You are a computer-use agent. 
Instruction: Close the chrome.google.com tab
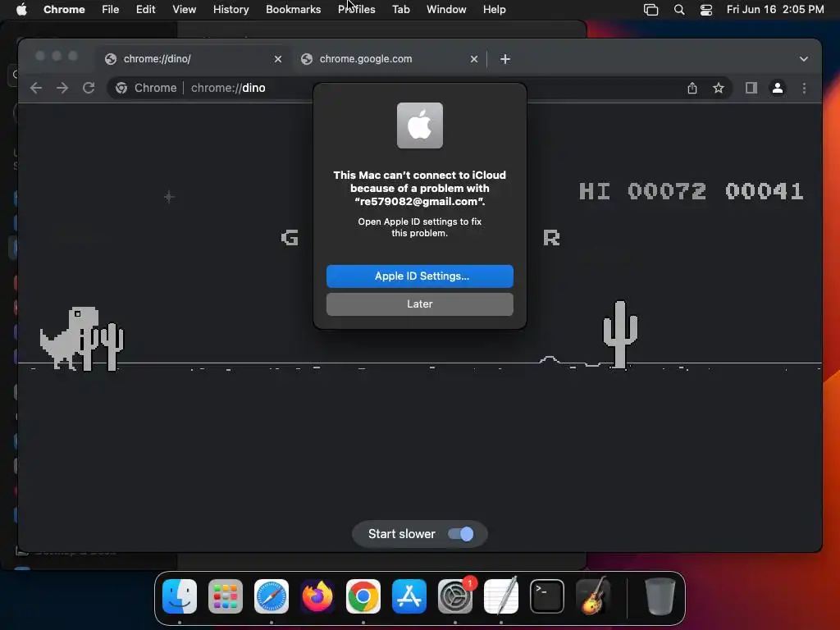[474, 59]
